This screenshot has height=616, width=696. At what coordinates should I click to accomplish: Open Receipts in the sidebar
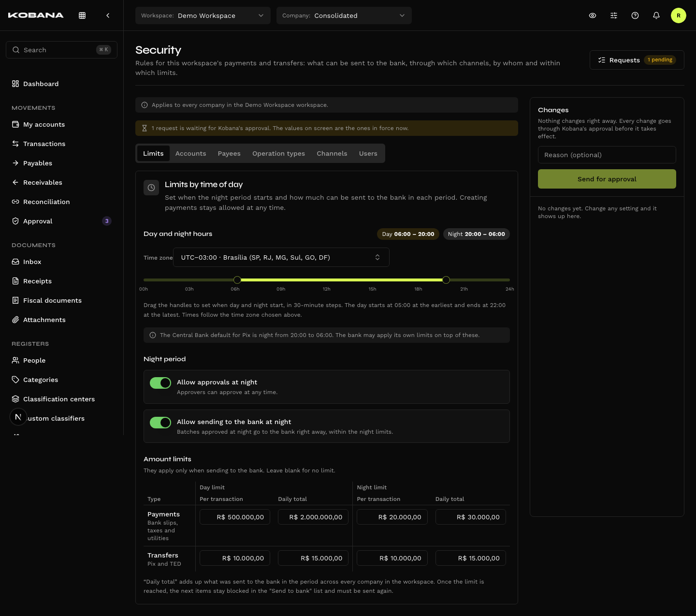[61, 281]
